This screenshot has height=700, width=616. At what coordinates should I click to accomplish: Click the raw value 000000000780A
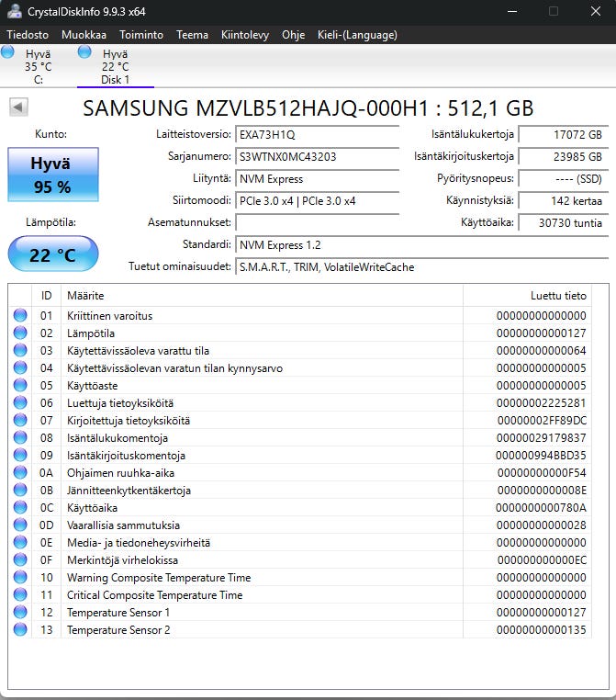pyautogui.click(x=541, y=508)
